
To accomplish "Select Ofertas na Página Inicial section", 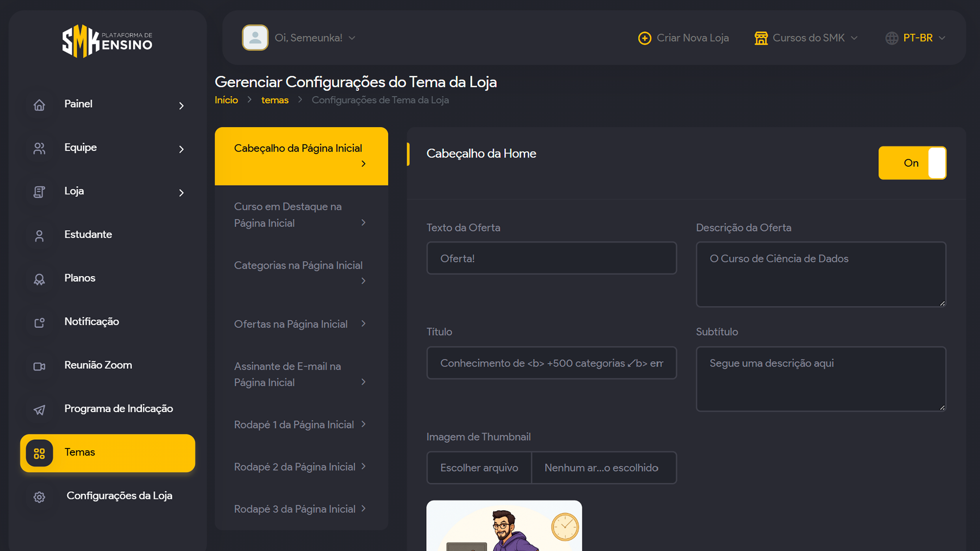I will (x=301, y=324).
